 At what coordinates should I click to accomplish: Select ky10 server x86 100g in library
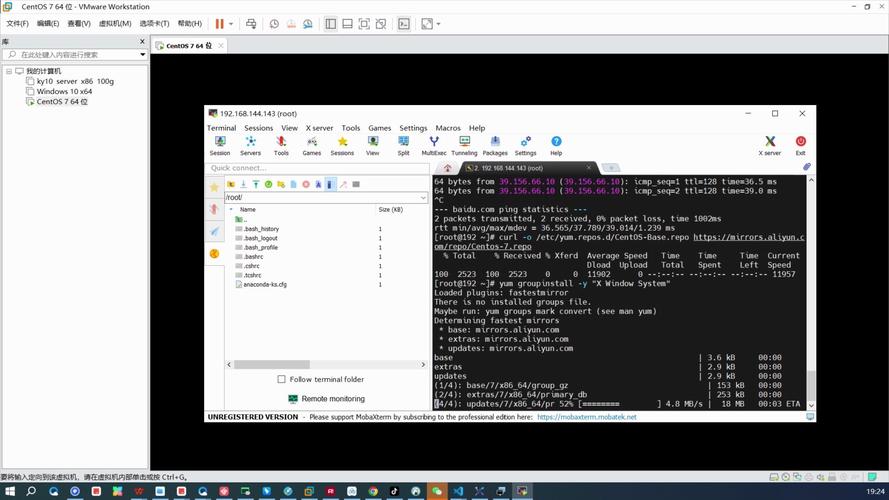coord(75,81)
